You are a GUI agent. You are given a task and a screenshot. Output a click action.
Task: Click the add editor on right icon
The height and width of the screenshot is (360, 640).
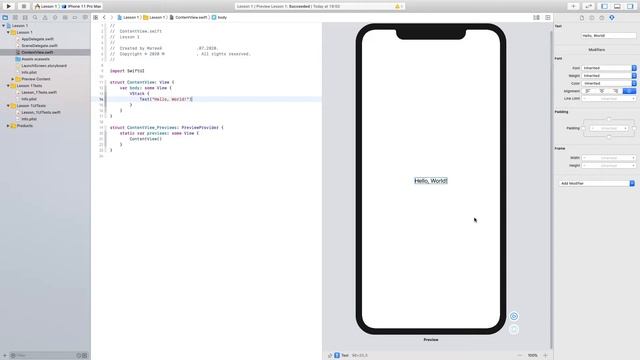pyautogui.click(x=548, y=18)
